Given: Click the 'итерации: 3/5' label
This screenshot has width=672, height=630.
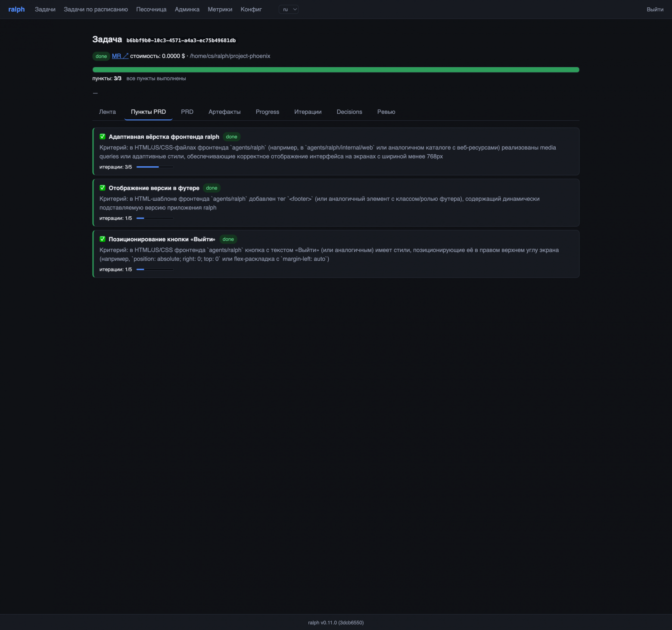Looking at the screenshot, I should pos(116,167).
